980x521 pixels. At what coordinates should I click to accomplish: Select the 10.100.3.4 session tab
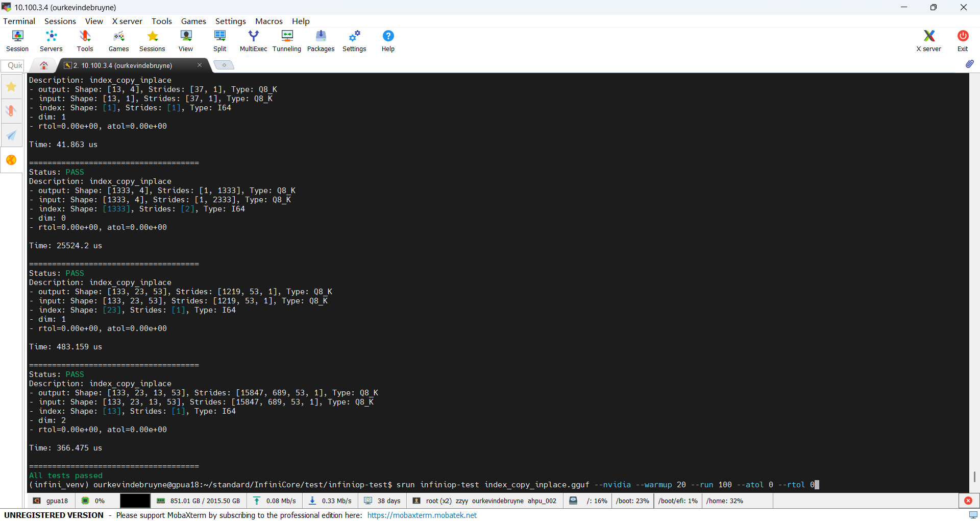pyautogui.click(x=122, y=65)
